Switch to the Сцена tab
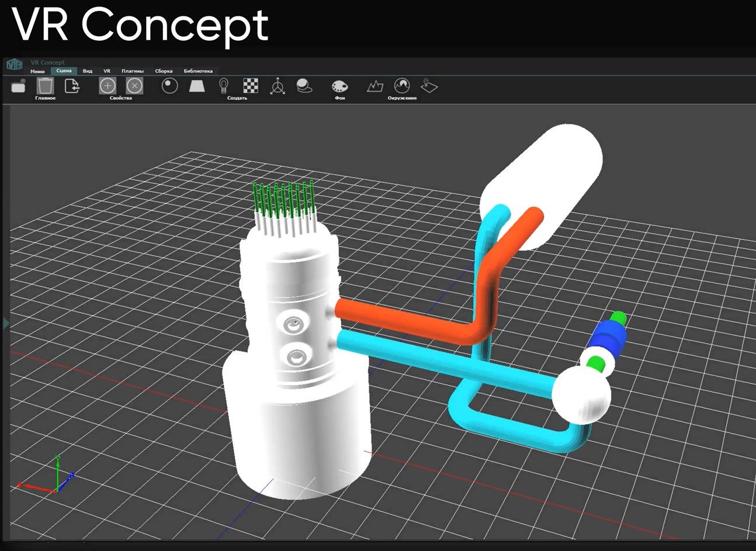 [x=64, y=71]
